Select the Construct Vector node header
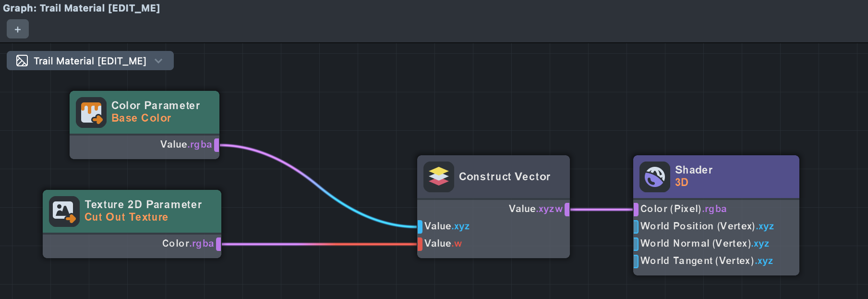 (505, 177)
